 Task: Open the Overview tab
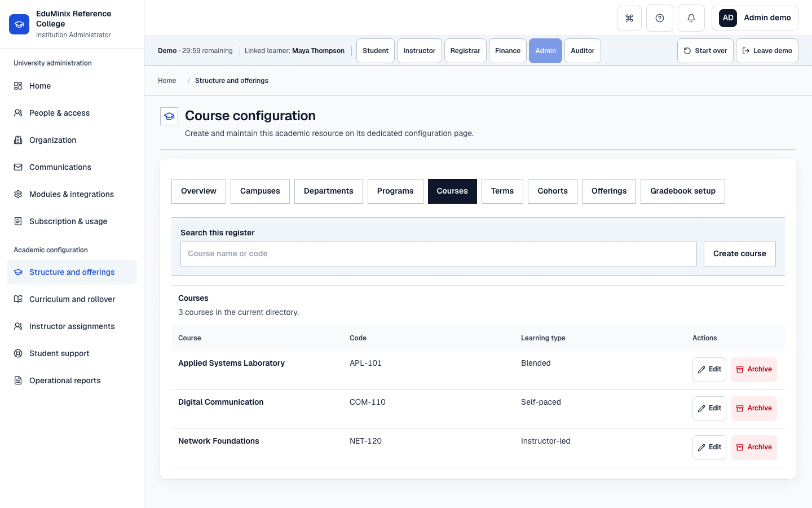pyautogui.click(x=198, y=191)
